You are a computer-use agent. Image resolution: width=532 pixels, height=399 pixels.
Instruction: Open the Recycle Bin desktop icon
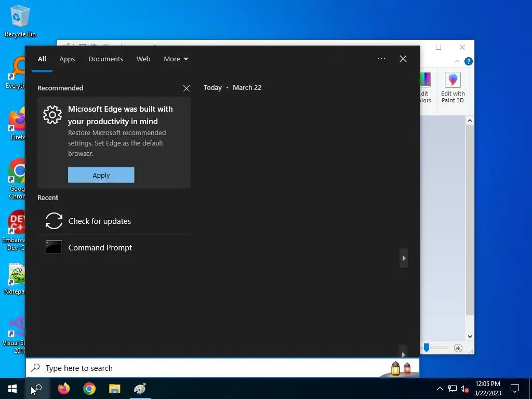click(x=20, y=21)
